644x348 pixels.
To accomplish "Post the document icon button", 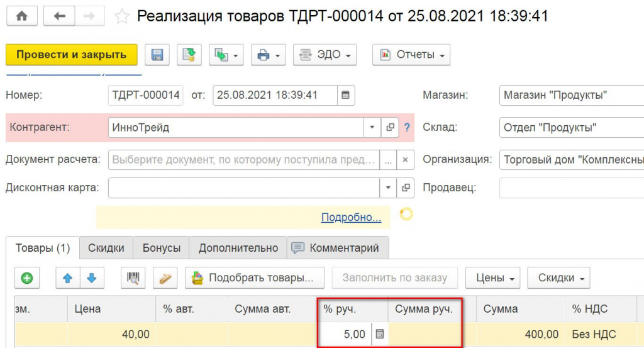I will tap(189, 55).
